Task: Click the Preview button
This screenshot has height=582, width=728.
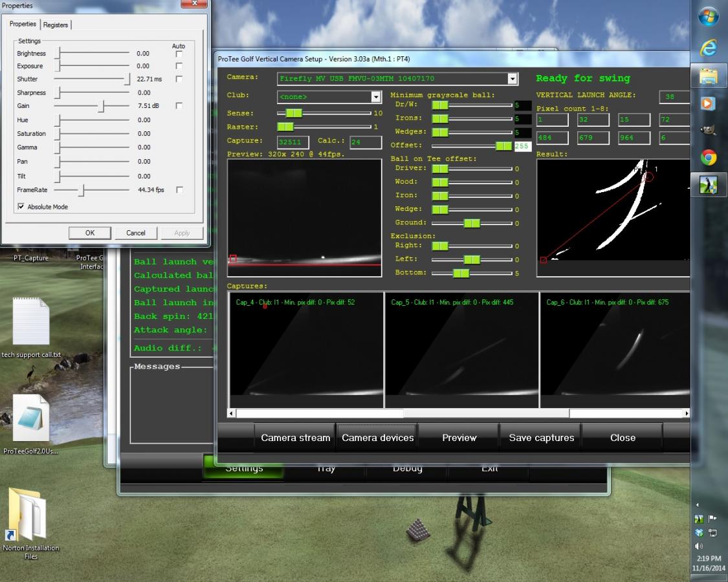Action: pyautogui.click(x=459, y=438)
